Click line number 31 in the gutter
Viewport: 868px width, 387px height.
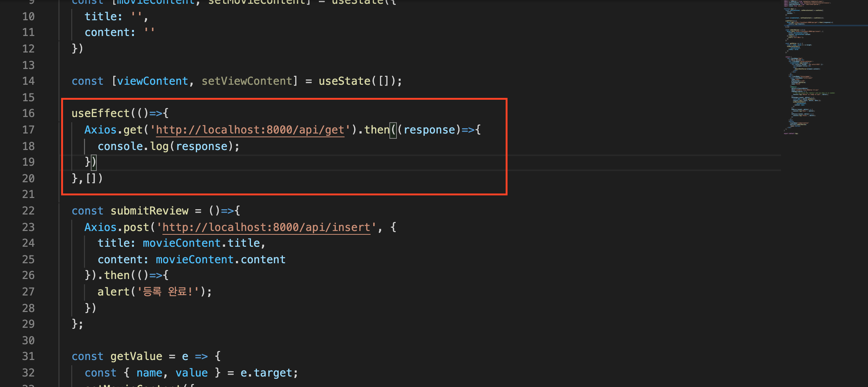28,356
